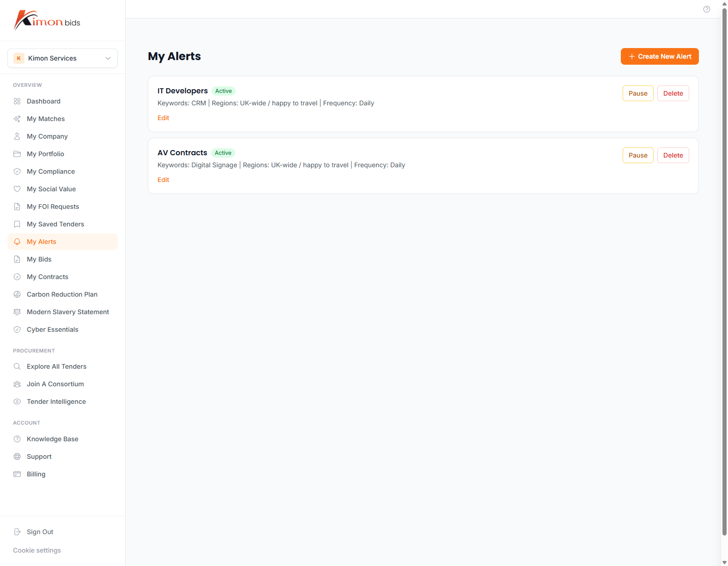The height and width of the screenshot is (566, 728).
Task: Navigate to My Contracts
Action: [x=63, y=277]
